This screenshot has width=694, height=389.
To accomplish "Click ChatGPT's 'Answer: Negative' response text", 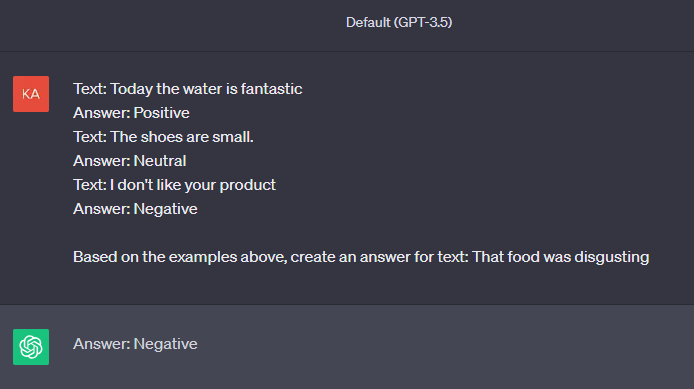I will pyautogui.click(x=135, y=344).
